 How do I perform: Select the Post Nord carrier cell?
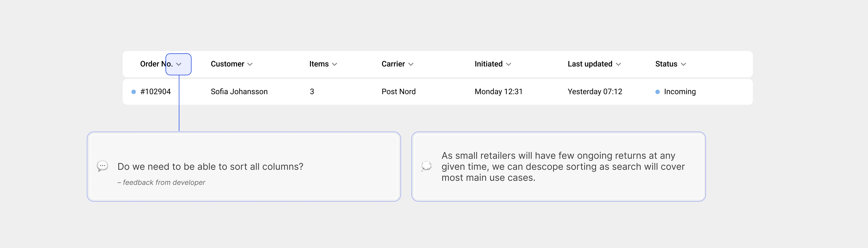click(x=399, y=91)
